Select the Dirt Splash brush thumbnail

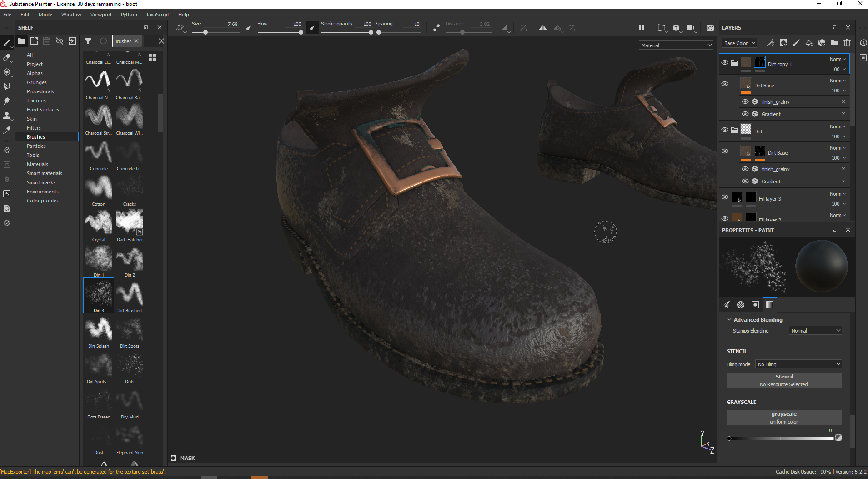(x=99, y=329)
